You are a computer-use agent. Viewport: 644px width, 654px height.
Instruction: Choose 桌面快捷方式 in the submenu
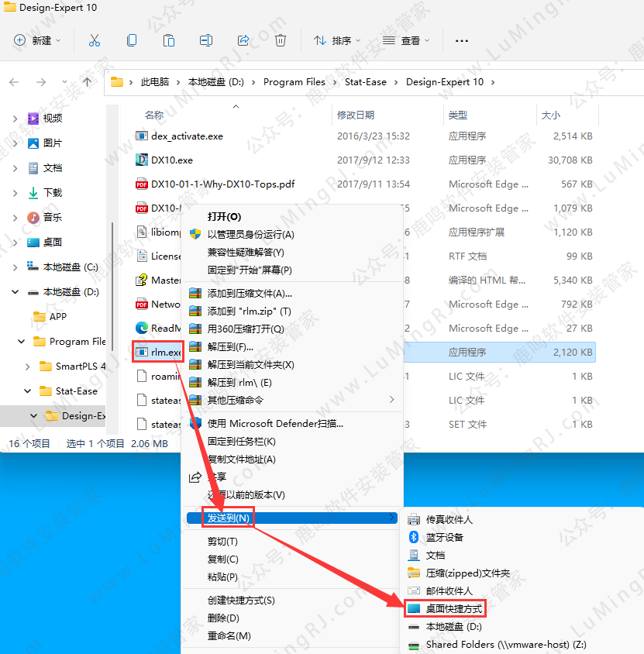453,609
